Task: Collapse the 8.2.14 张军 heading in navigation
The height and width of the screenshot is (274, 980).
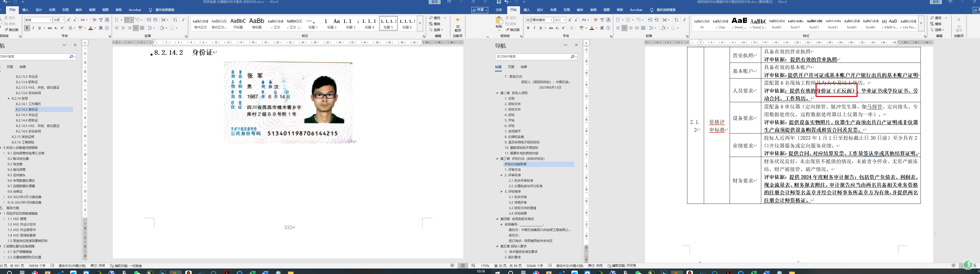Action: [8, 99]
